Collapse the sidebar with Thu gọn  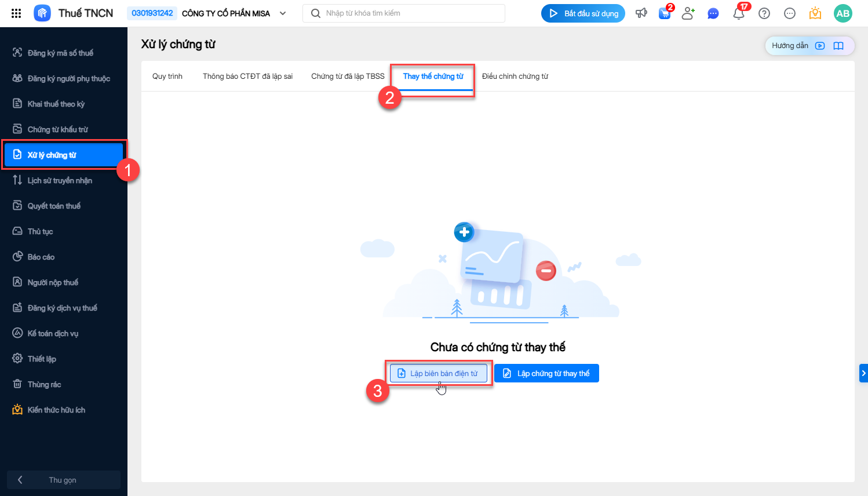click(x=64, y=480)
